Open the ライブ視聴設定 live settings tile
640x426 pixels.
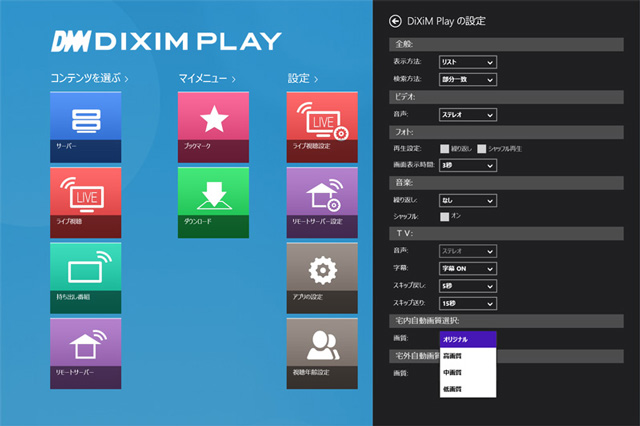(x=322, y=127)
